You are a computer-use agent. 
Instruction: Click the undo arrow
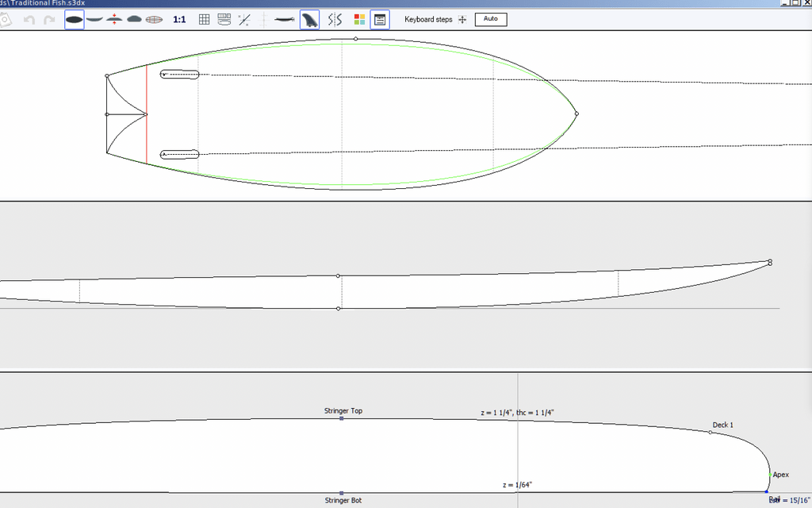pyautogui.click(x=29, y=19)
